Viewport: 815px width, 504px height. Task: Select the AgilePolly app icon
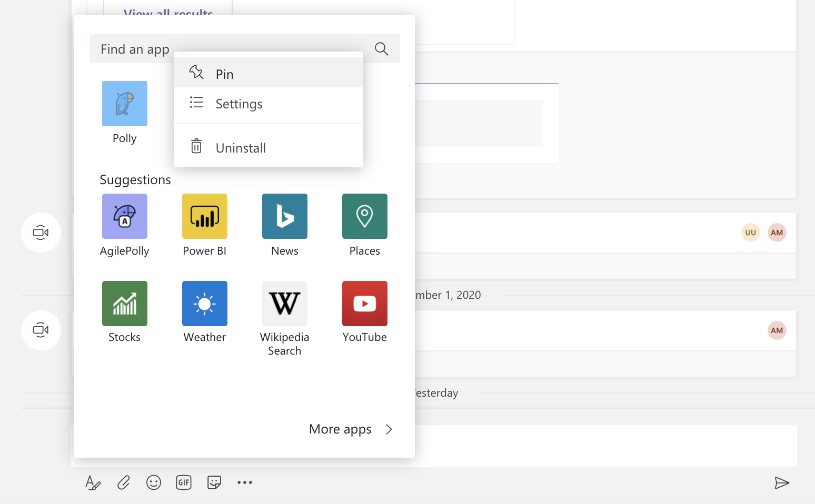(124, 216)
